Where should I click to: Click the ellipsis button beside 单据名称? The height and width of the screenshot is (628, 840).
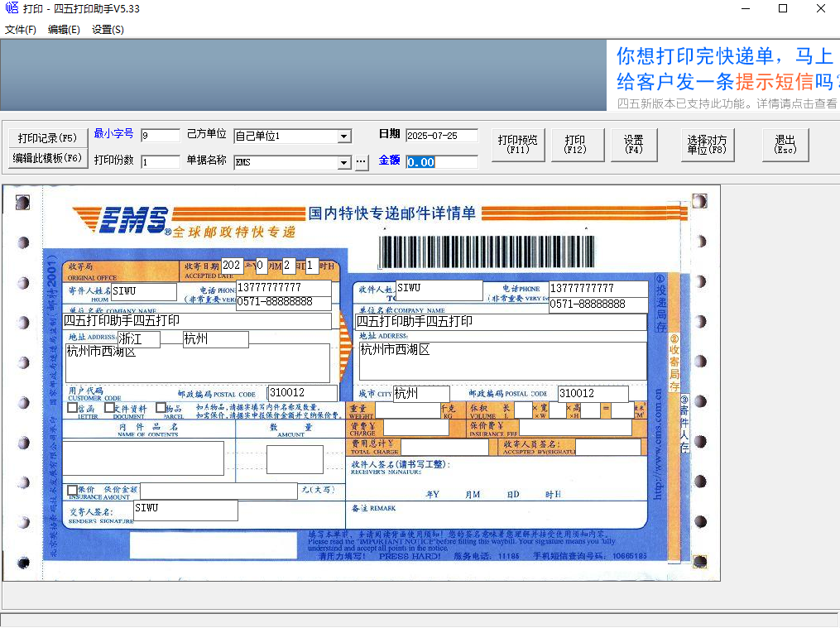pyautogui.click(x=362, y=162)
